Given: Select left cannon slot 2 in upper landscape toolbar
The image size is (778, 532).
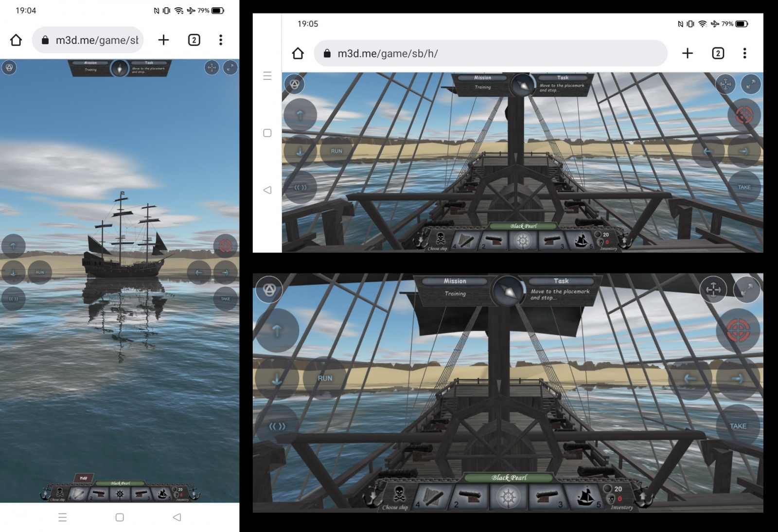Looking at the screenshot, I should pyautogui.click(x=493, y=240).
